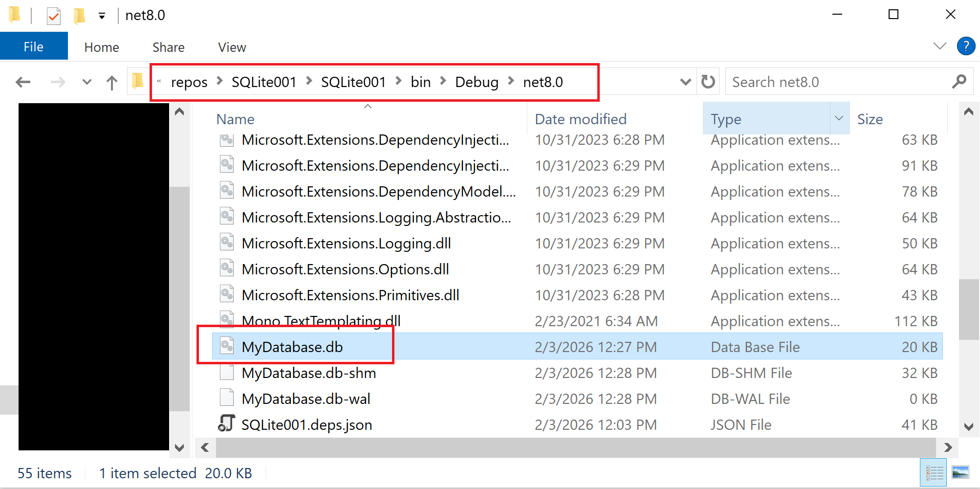Viewport: 980px width, 489px height.
Task: Open the Help question mark icon
Action: tap(966, 46)
